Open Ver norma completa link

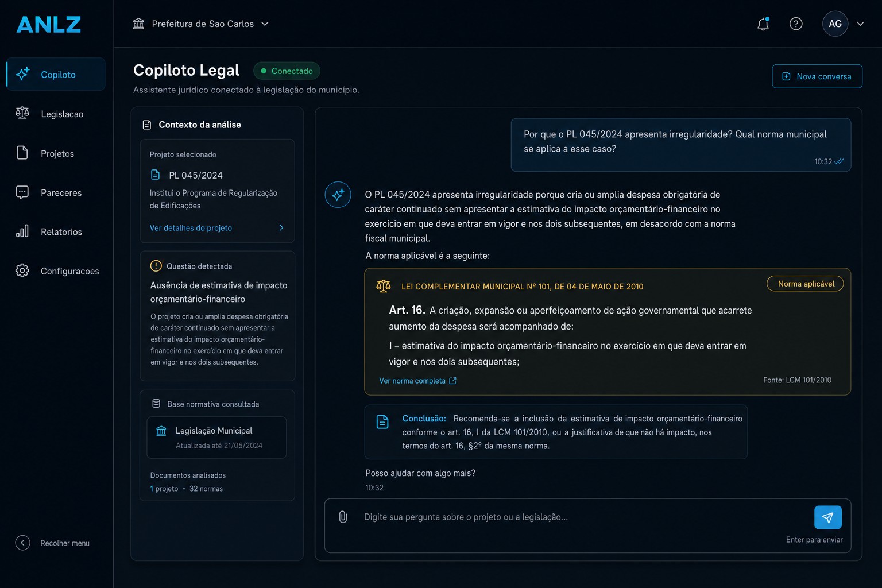click(412, 381)
